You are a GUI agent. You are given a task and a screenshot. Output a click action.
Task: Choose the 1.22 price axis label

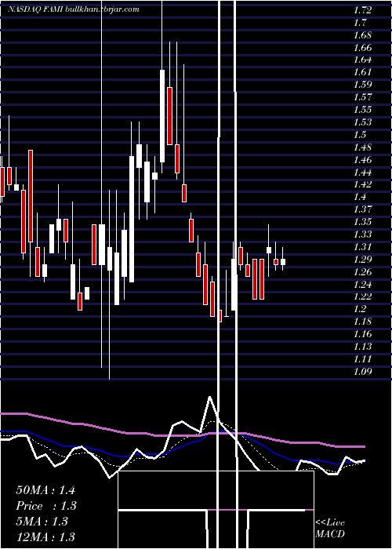362,296
